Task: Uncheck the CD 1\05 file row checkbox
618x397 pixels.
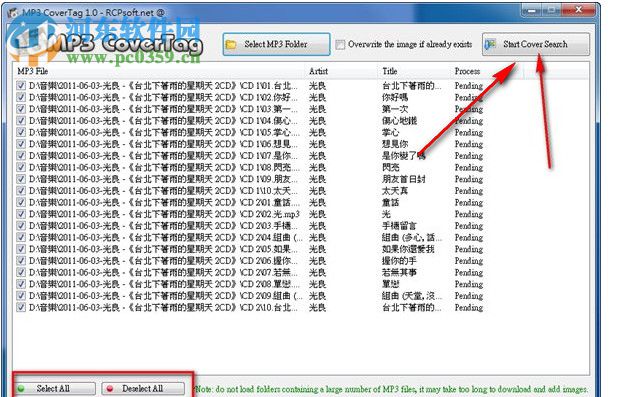Action: pos(21,132)
